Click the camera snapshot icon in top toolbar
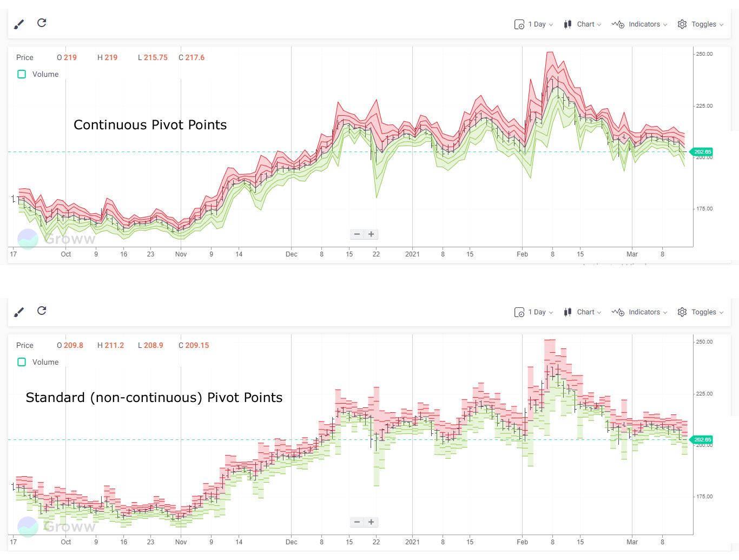The width and height of the screenshot is (739, 560). (519, 24)
